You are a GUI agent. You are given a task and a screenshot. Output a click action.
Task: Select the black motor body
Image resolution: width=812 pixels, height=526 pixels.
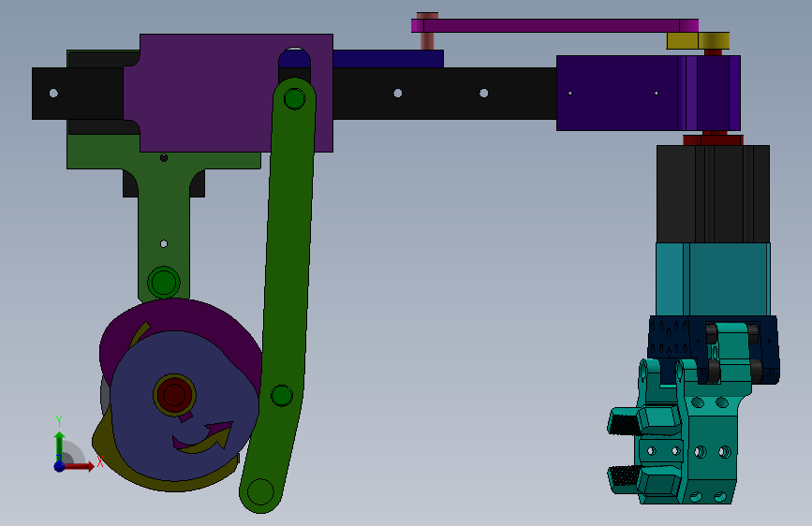(713, 194)
